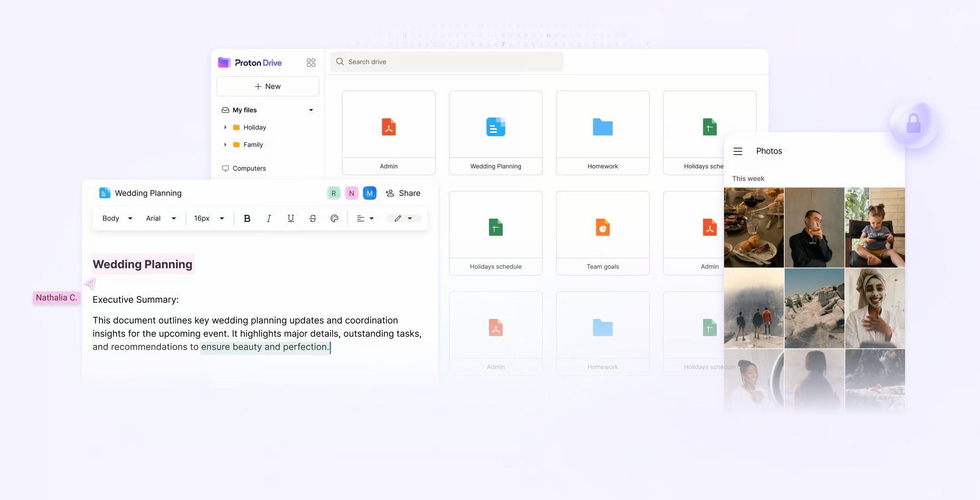The image size is (980, 500).
Task: Expand the Holiday folder
Action: click(x=225, y=127)
